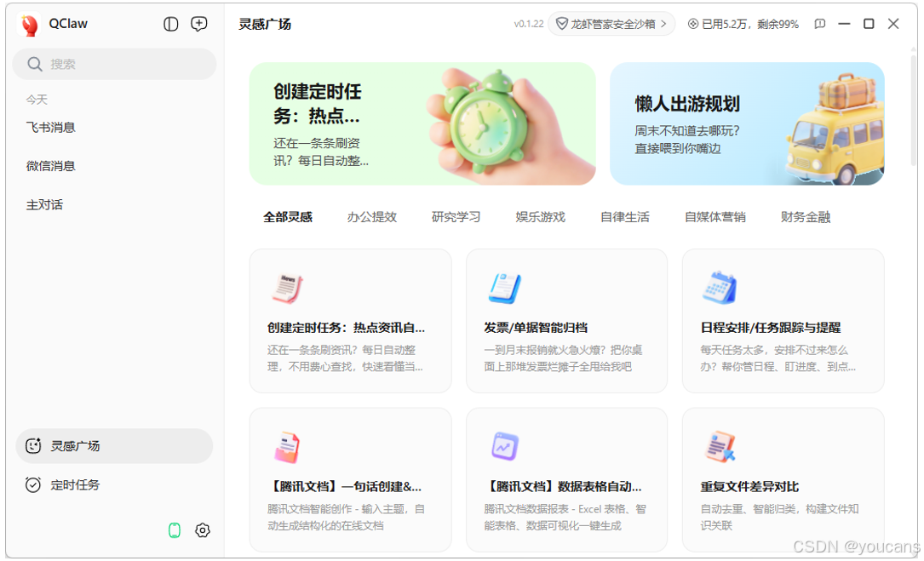
Task: Click the document icon on 发票/单据智能归档 card
Action: coord(504,288)
